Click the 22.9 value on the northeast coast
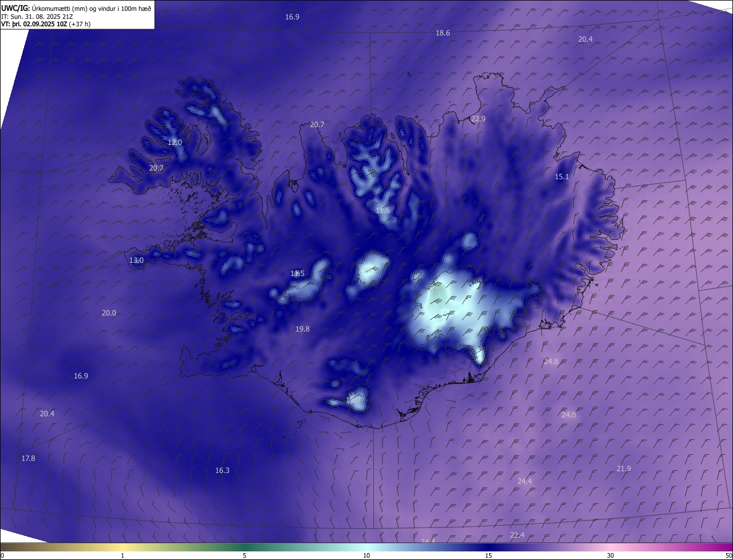The width and height of the screenshot is (733, 560). click(478, 119)
